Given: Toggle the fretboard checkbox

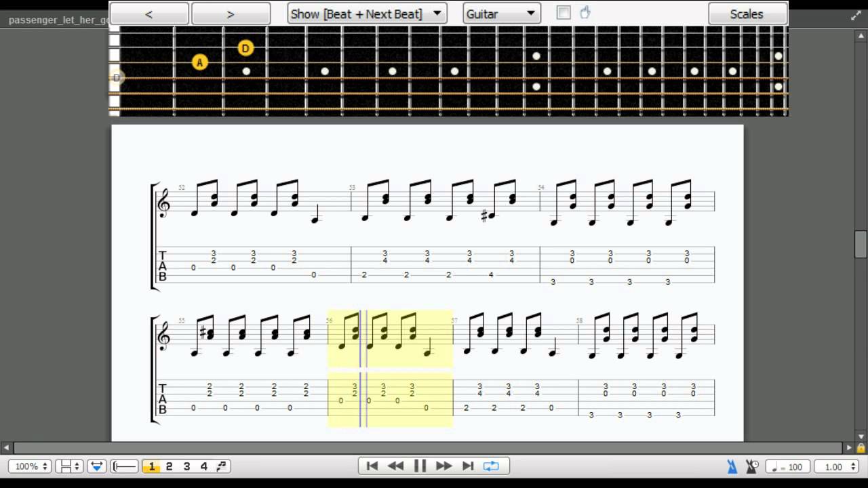Looking at the screenshot, I should click(564, 12).
